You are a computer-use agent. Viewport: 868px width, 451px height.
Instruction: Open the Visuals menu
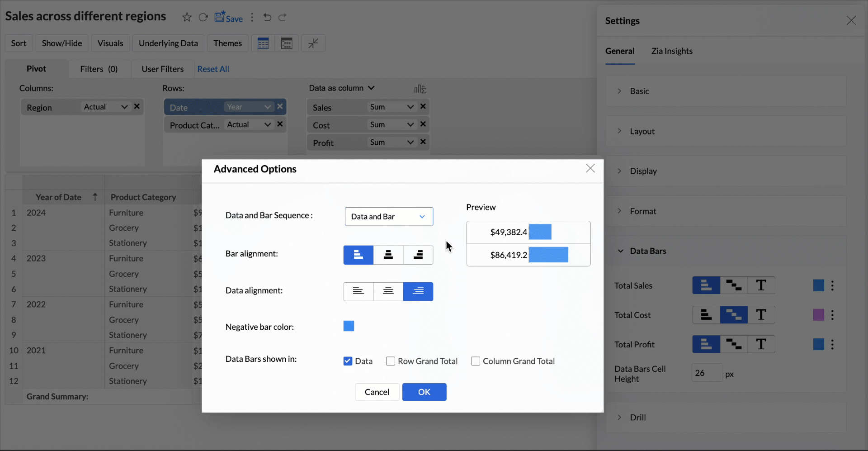click(x=110, y=43)
